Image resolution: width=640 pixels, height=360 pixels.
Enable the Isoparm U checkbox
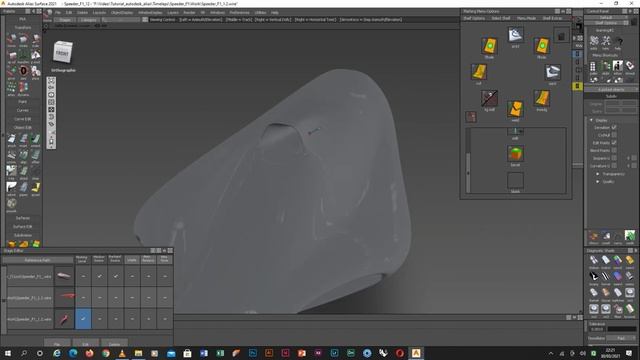(x=614, y=158)
